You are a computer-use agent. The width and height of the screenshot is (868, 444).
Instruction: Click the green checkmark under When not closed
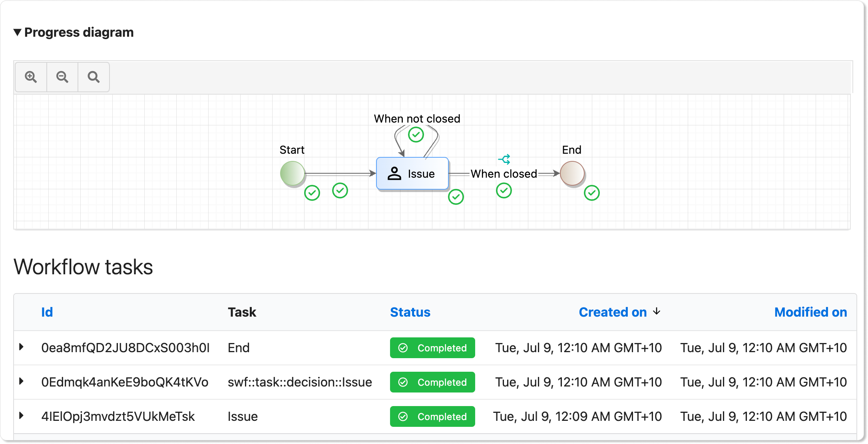click(416, 135)
